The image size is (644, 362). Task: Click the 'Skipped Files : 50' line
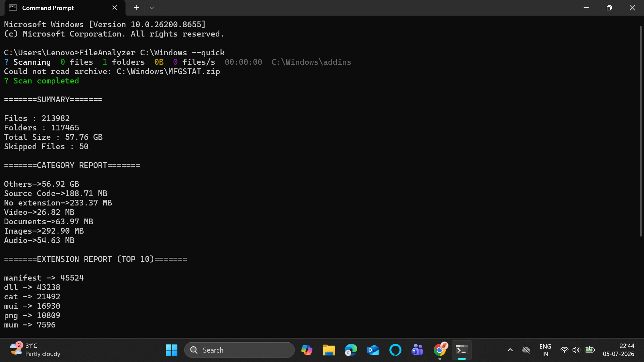[x=46, y=146]
